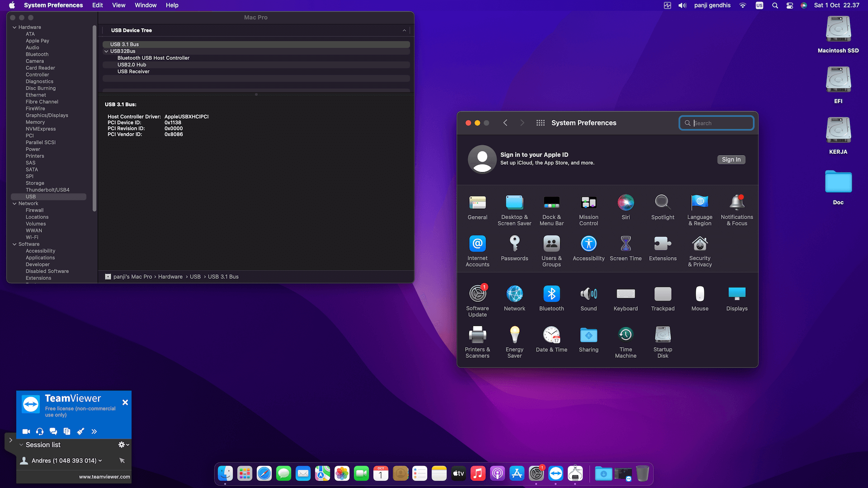Click the Sign In button
The image size is (868, 488).
click(x=731, y=160)
